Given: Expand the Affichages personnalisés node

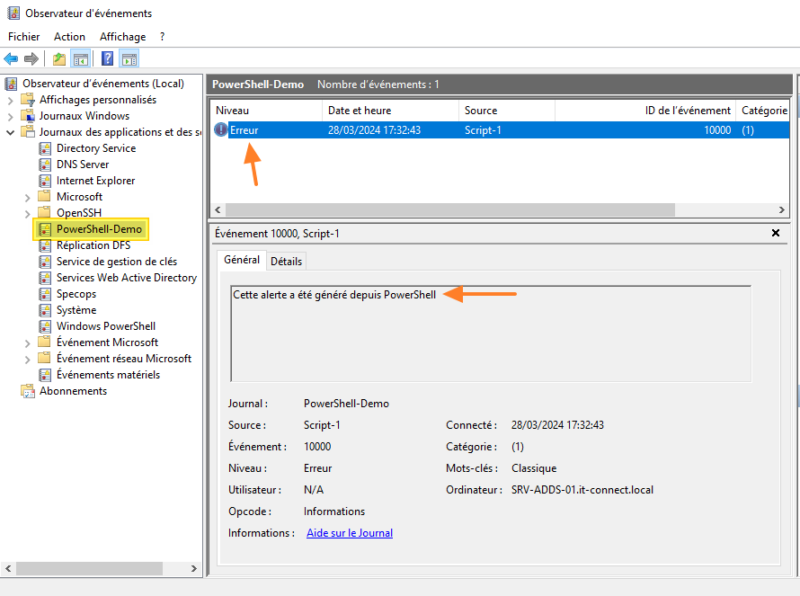Looking at the screenshot, I should (x=11, y=100).
